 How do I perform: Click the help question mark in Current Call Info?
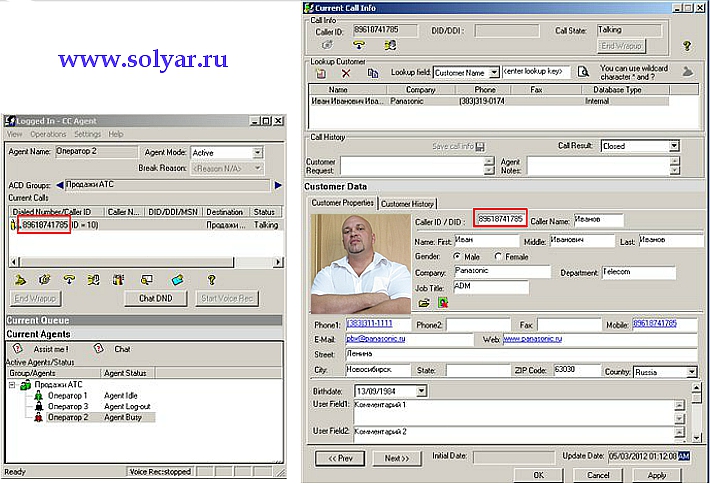[687, 45]
